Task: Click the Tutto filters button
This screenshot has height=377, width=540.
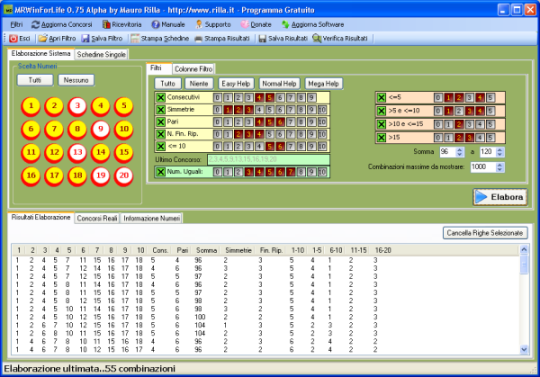Action: click(168, 84)
